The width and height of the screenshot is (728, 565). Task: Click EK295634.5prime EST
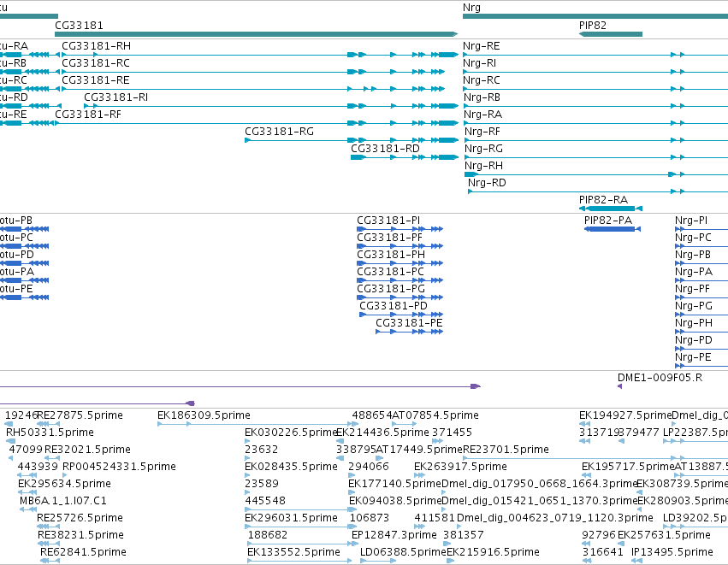click(27, 492)
